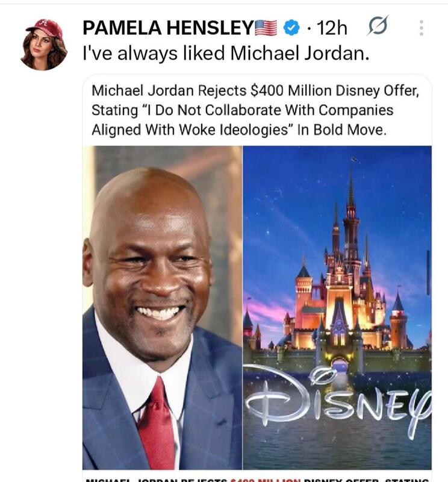Click the water below the Disney logo
Viewport: 448px width, 482px height.
click(x=337, y=452)
